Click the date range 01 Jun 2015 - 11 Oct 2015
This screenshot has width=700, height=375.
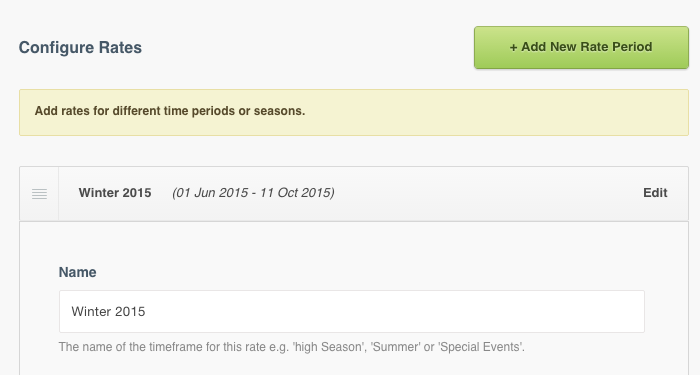(x=254, y=193)
